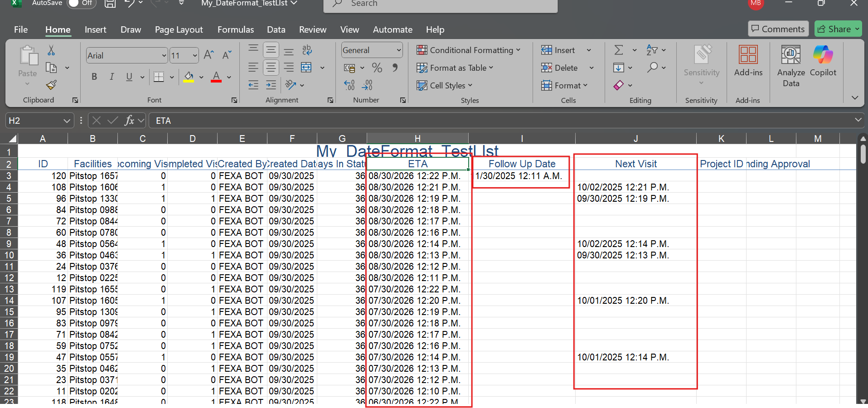868x408 pixels.
Task: Click the Cut scissors icon
Action: tap(51, 50)
